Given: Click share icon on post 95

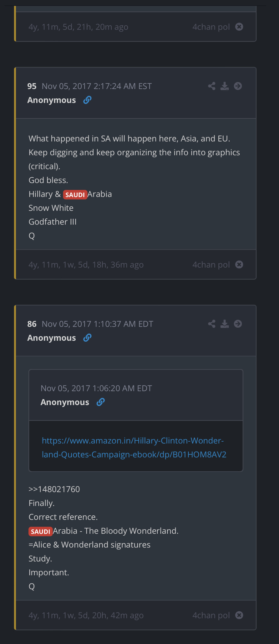Looking at the screenshot, I should (212, 86).
